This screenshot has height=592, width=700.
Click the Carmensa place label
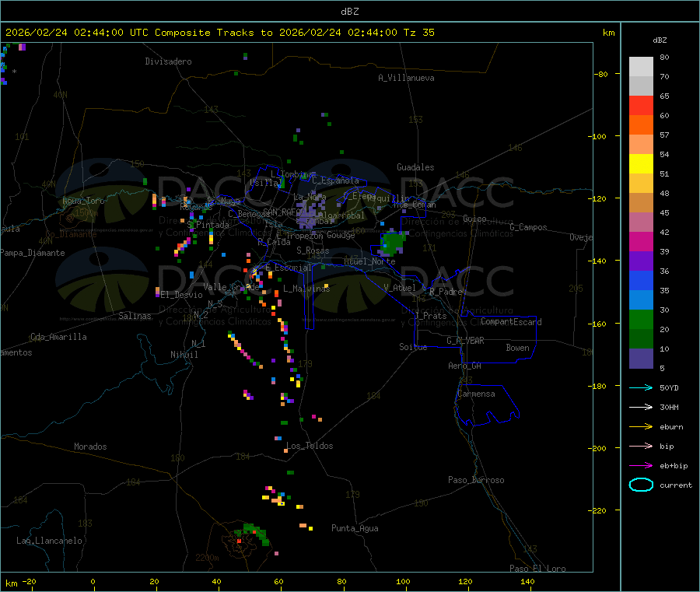476,394
